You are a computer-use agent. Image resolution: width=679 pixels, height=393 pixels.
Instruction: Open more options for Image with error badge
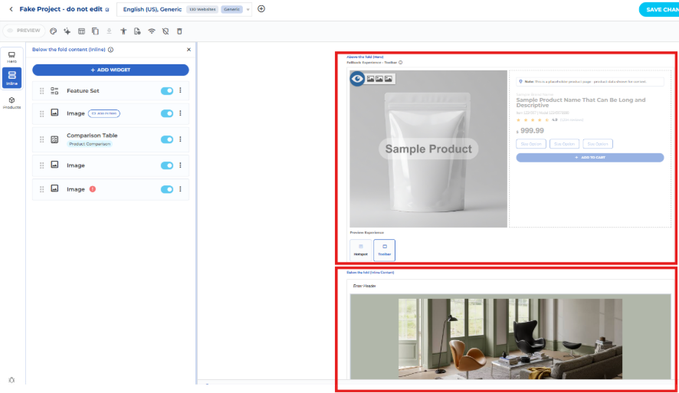(x=181, y=189)
